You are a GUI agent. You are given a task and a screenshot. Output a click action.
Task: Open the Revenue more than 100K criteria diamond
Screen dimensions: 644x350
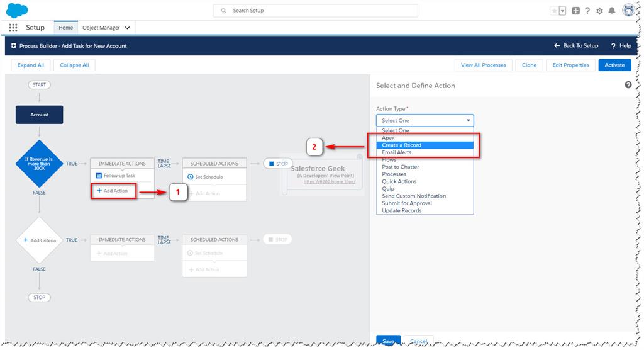pyautogui.click(x=40, y=164)
